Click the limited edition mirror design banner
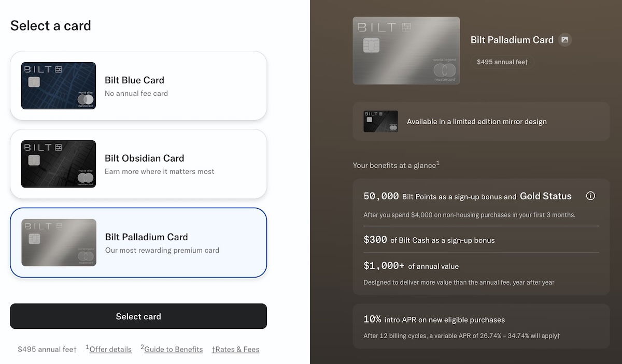The width and height of the screenshot is (622, 364). coord(481,122)
